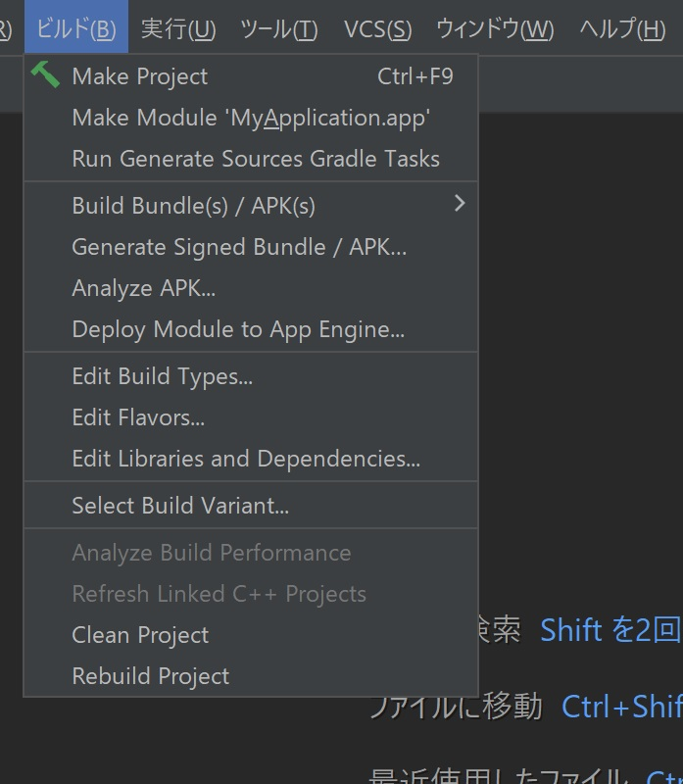Open Analyze APK... option
The image size is (683, 784).
(x=144, y=288)
